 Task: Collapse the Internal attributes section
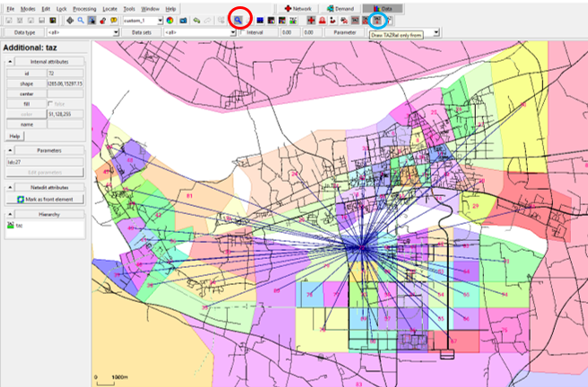(9, 62)
